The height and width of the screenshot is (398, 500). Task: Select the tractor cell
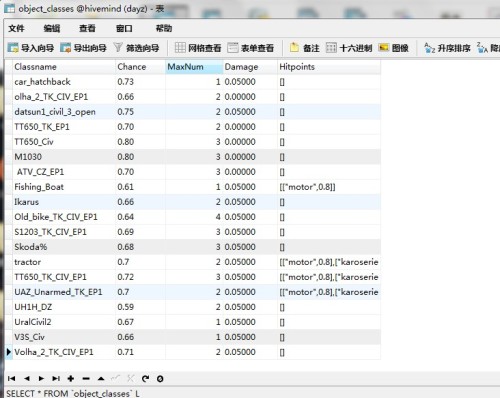(x=64, y=262)
